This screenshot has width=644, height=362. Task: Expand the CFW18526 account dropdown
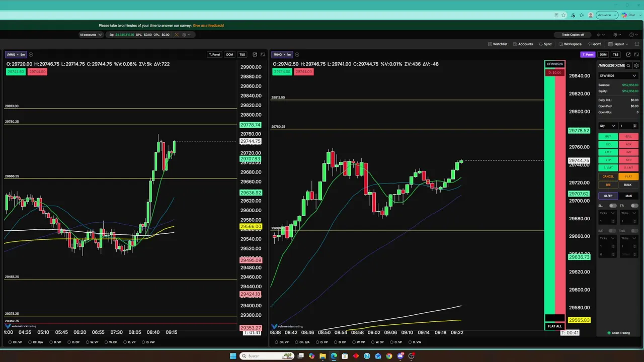coord(618,76)
